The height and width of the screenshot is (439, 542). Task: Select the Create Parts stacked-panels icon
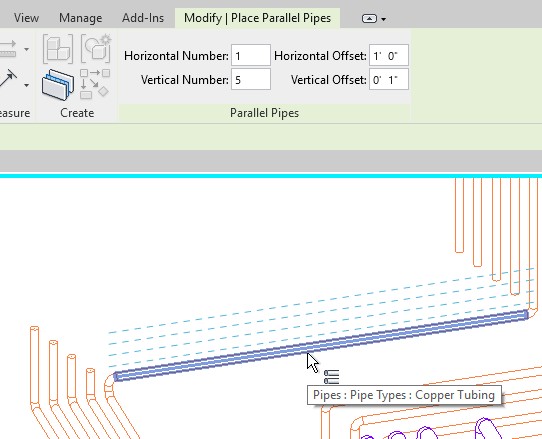58,85
